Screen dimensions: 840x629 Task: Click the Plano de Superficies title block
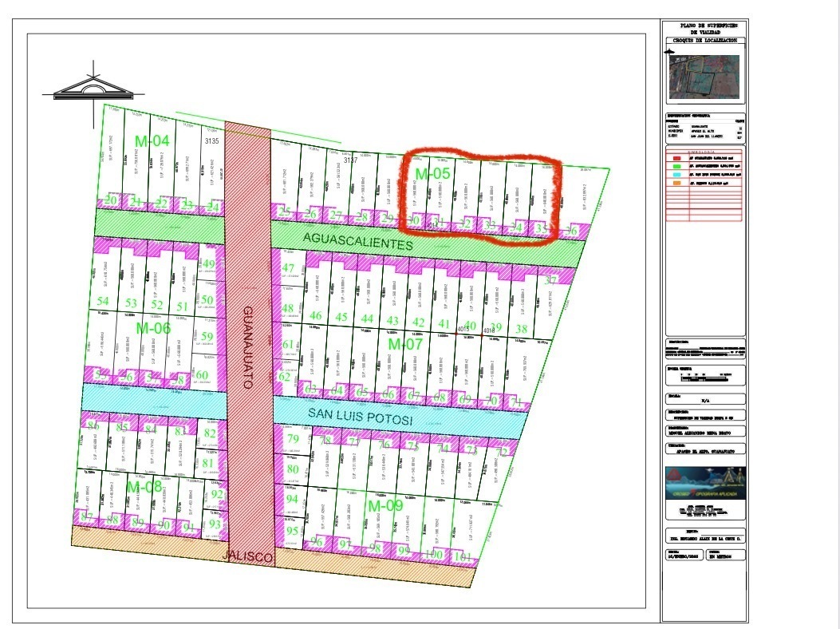click(704, 29)
